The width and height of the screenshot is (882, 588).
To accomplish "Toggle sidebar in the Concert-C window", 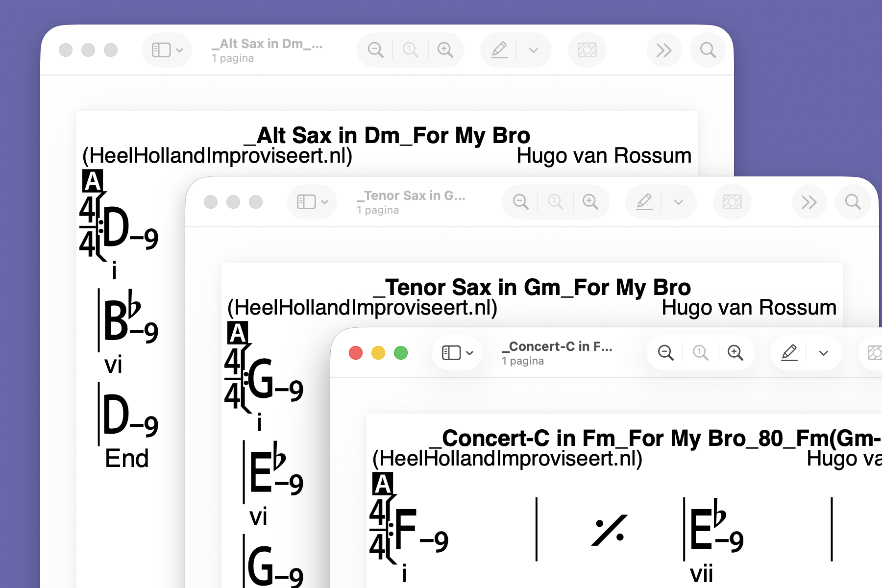I will click(x=451, y=353).
